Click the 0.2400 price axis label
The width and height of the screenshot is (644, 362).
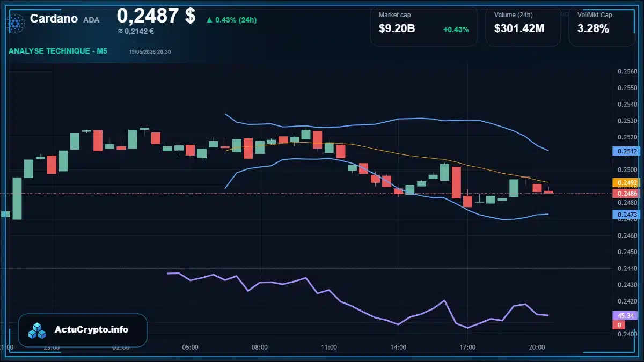click(x=627, y=334)
